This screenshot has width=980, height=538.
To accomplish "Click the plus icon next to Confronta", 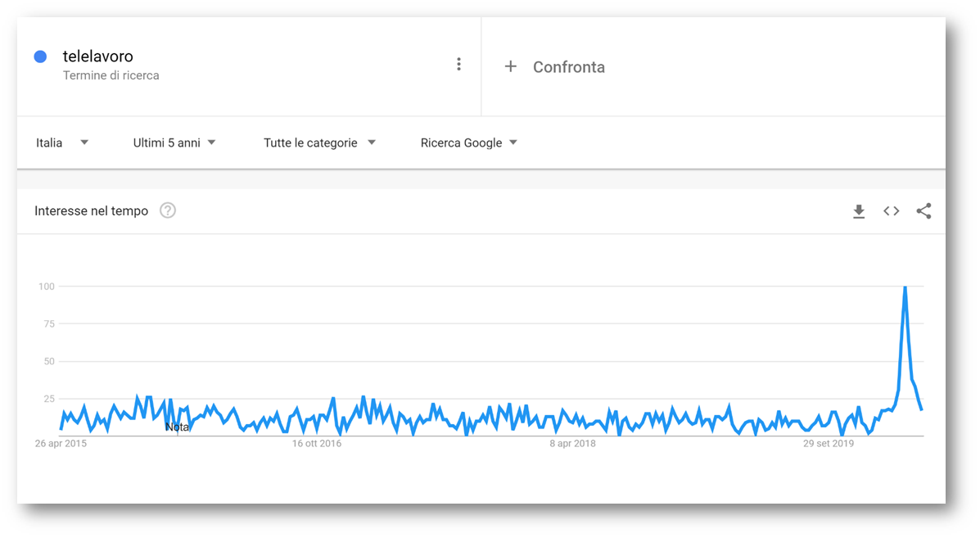I will coord(511,66).
